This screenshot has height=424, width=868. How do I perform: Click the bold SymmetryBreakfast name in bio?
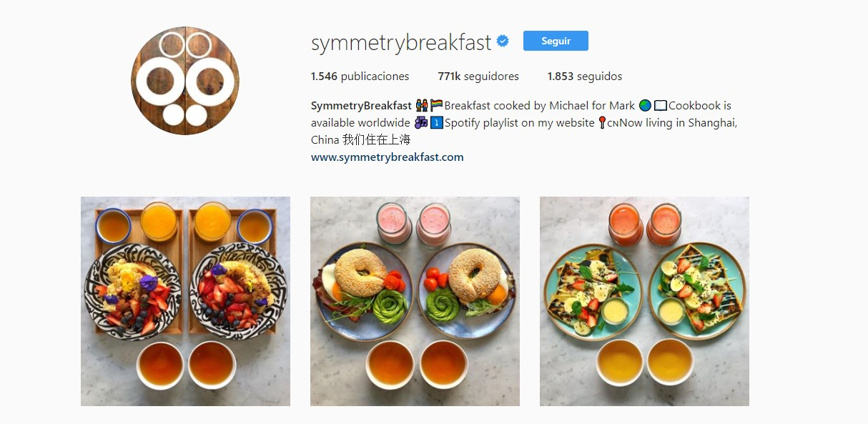361,106
